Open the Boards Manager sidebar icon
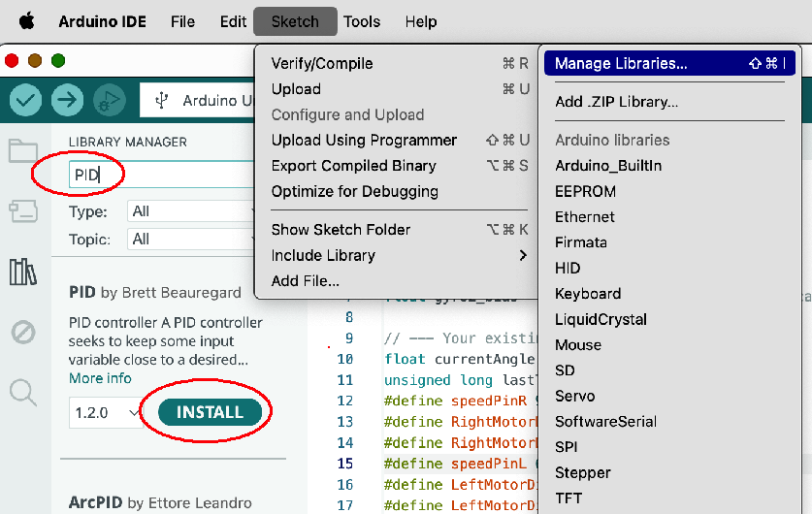Screen dimensions: 812x514 (22, 211)
